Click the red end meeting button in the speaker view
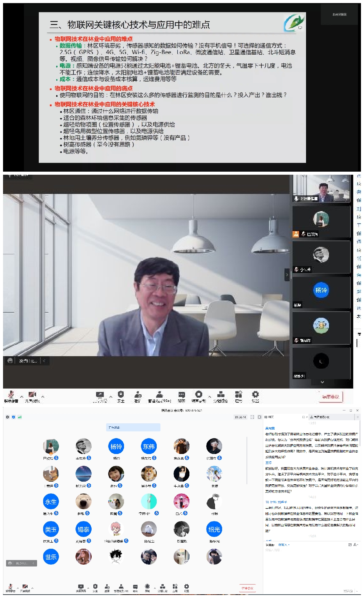364x598 pixels. [x=330, y=397]
